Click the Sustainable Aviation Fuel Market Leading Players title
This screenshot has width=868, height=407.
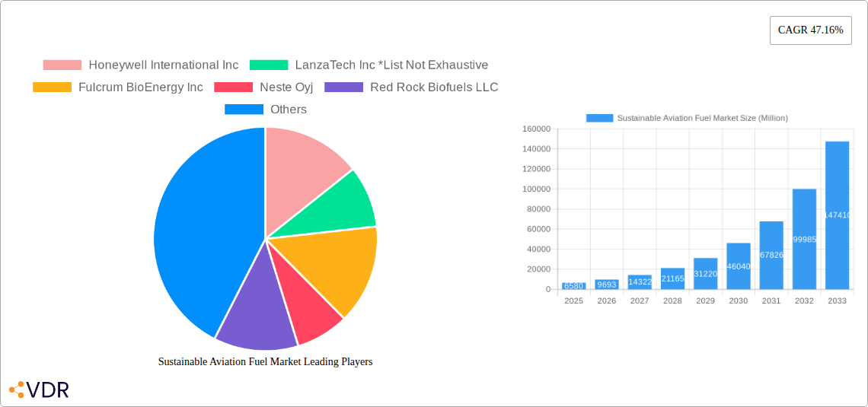(265, 361)
